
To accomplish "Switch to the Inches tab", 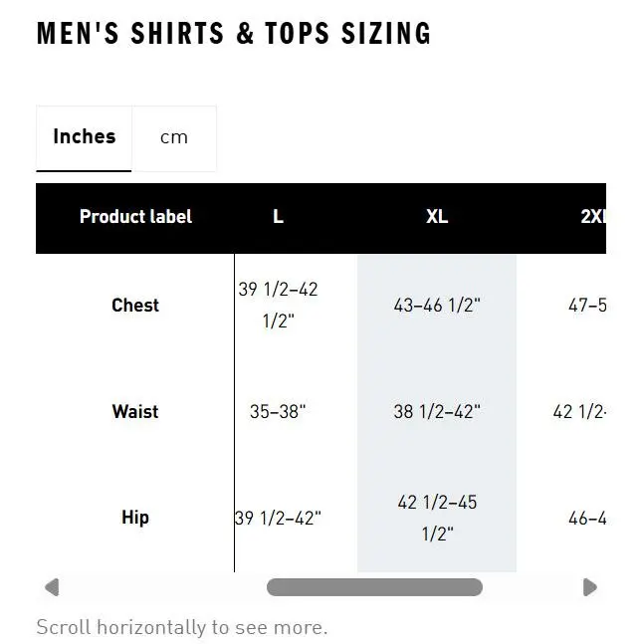I will click(84, 138).
